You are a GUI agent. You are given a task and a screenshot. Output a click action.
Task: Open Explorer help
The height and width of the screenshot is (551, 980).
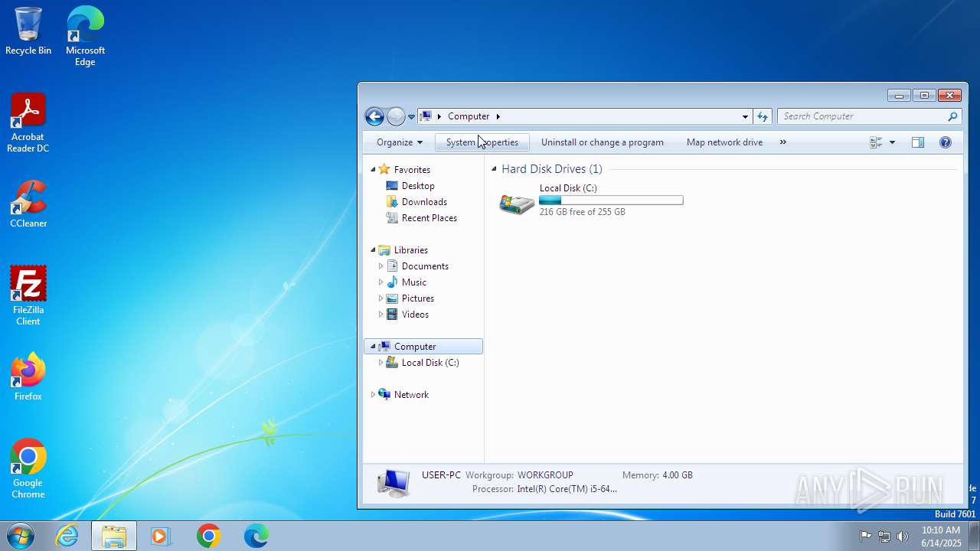pyautogui.click(x=946, y=142)
